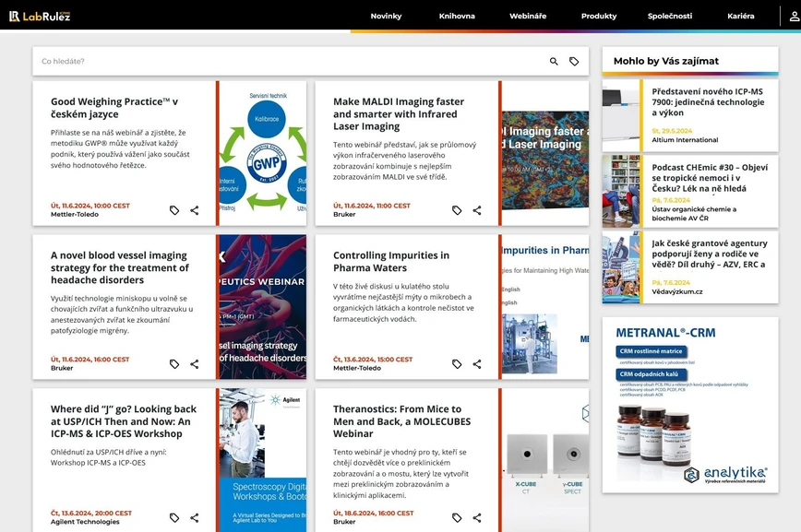
Task: Click tag icon on Theranostics card
Action: 457,517
